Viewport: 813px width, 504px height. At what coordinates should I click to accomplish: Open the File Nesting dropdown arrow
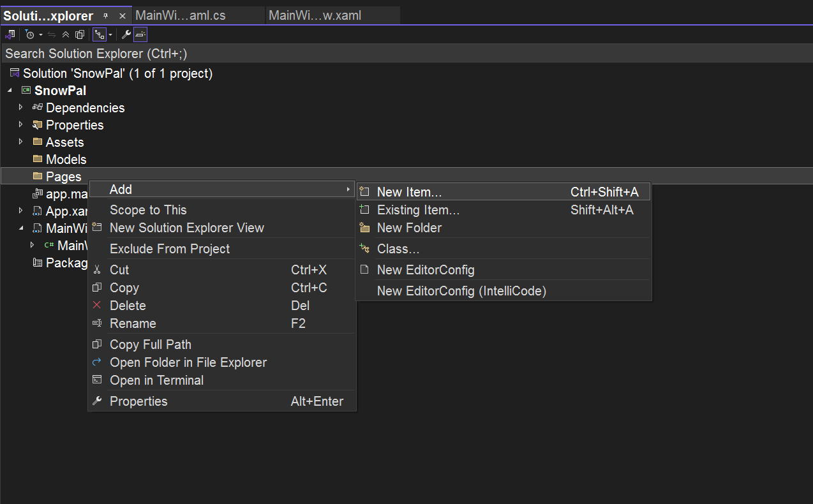[110, 34]
